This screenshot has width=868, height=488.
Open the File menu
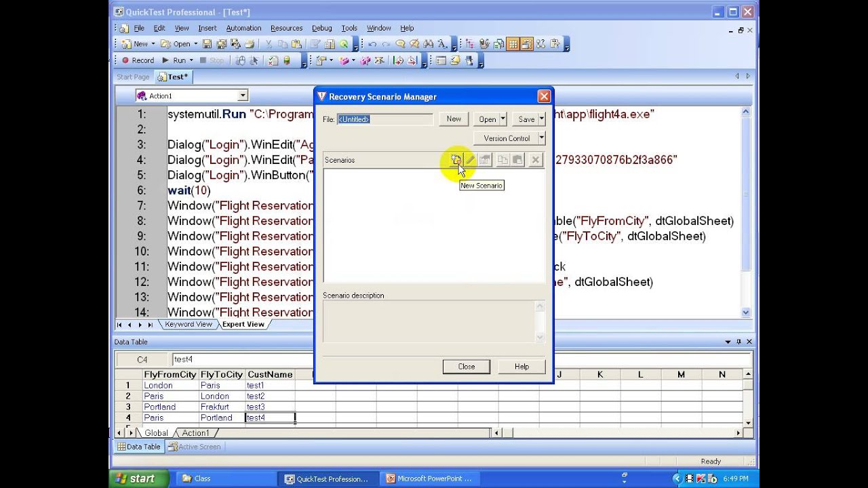(x=139, y=28)
